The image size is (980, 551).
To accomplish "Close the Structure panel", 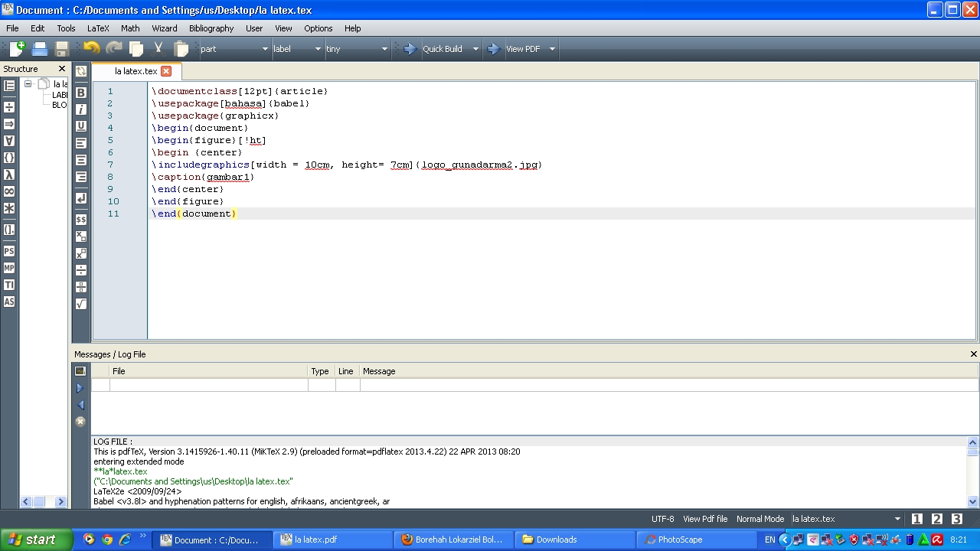I will (x=62, y=69).
